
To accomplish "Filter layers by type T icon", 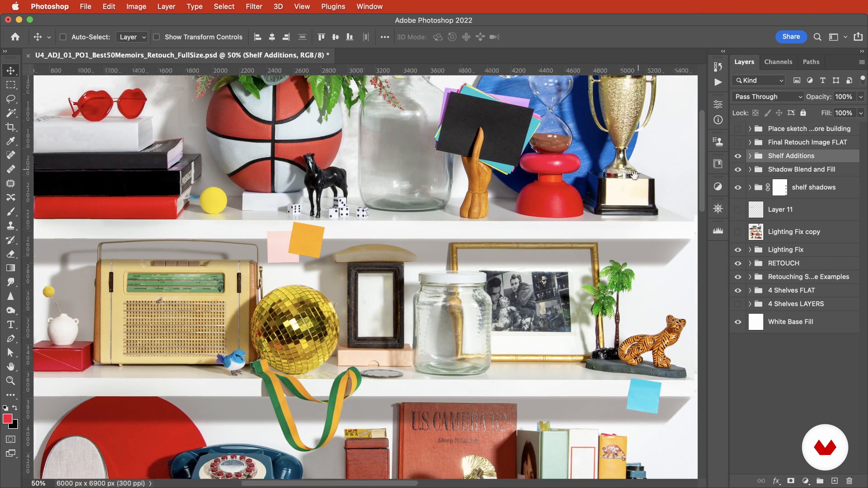I will pyautogui.click(x=823, y=80).
